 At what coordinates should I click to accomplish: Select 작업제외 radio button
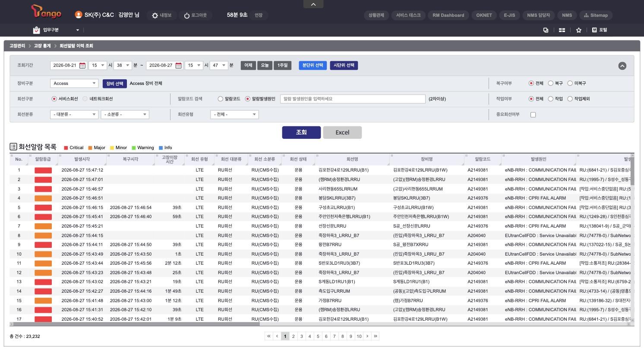570,99
